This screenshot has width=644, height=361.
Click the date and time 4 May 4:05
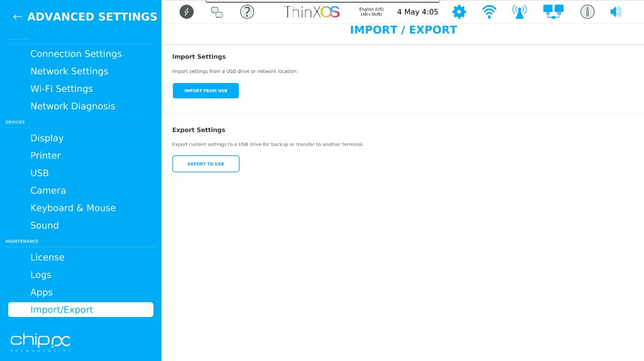[418, 12]
